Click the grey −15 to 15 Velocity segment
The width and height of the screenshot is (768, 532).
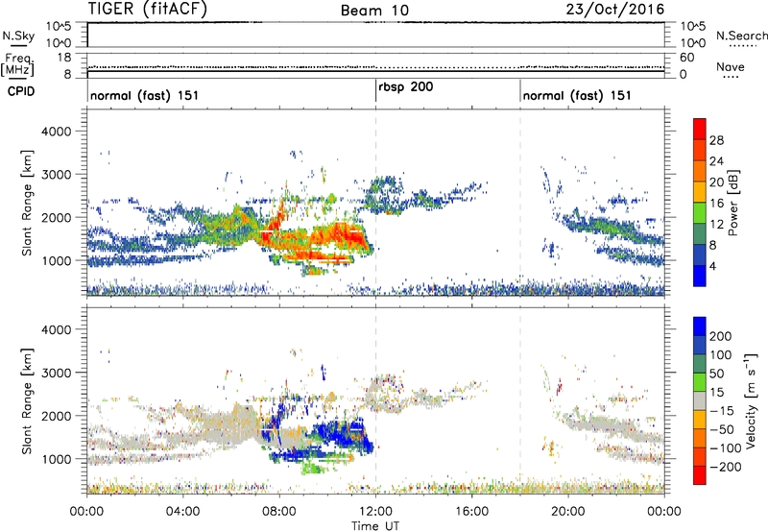point(700,401)
